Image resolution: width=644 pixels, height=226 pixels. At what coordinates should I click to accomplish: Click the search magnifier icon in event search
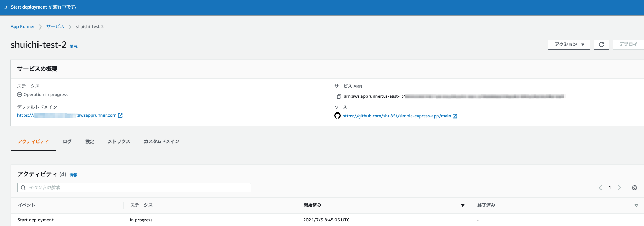click(23, 188)
